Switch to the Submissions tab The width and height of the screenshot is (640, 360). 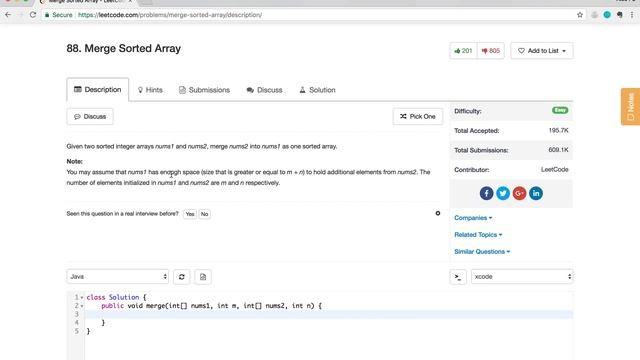[204, 90]
